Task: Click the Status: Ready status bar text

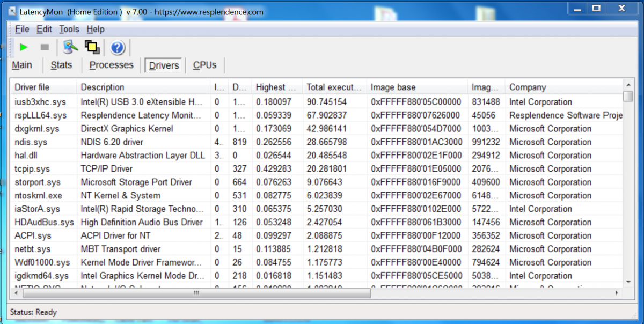Action: [x=33, y=312]
